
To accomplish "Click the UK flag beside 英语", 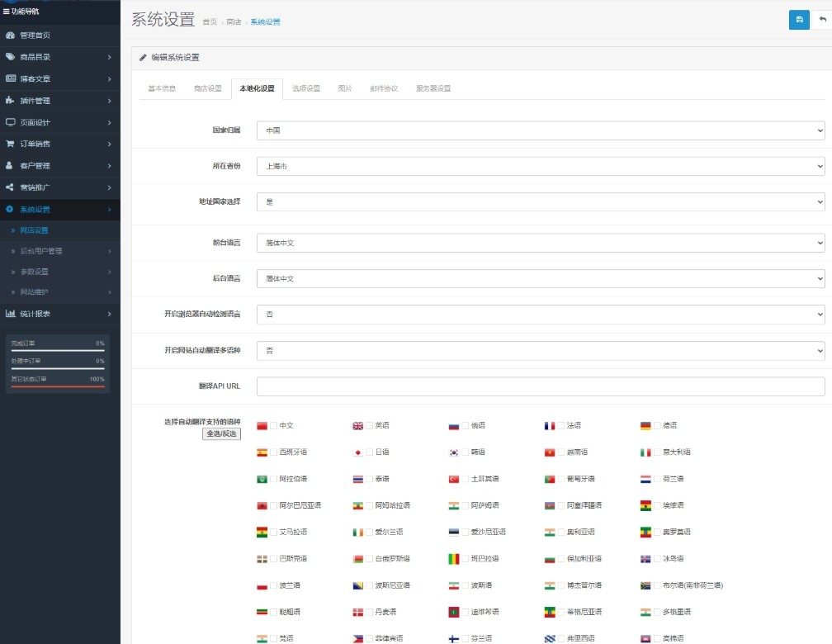I will [x=358, y=426].
